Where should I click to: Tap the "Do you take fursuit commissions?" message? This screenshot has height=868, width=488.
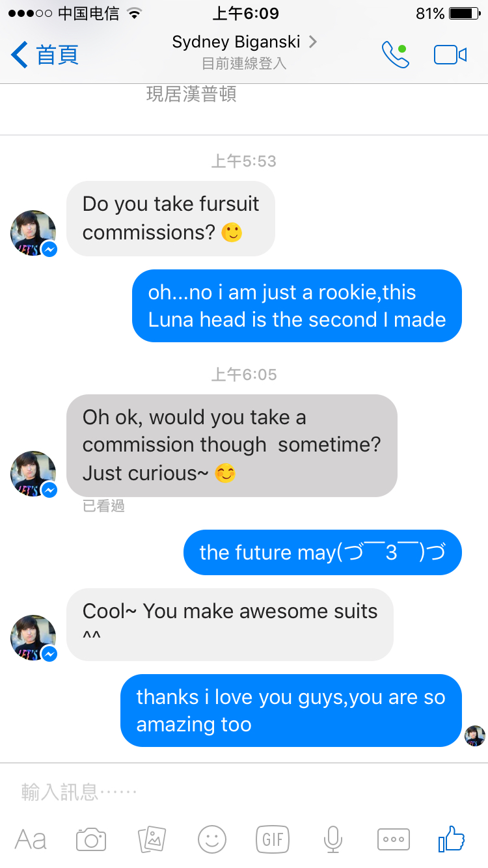pyautogui.click(x=170, y=219)
